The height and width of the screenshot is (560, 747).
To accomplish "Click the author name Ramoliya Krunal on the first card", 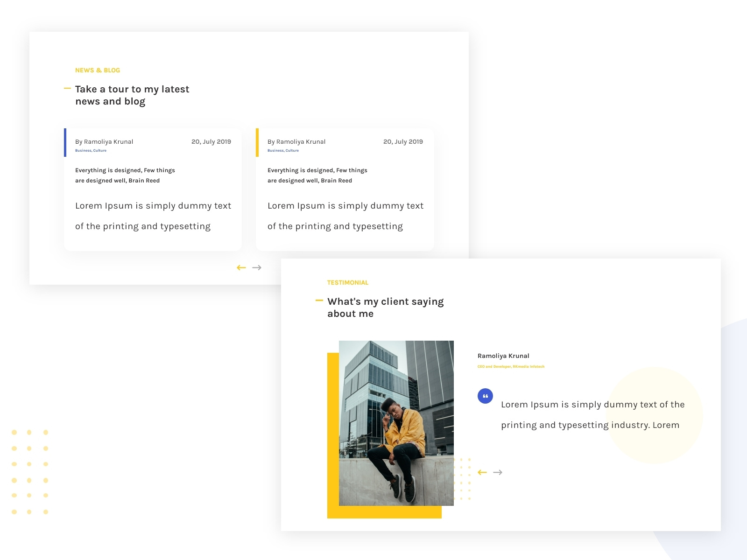I will pyautogui.click(x=104, y=141).
